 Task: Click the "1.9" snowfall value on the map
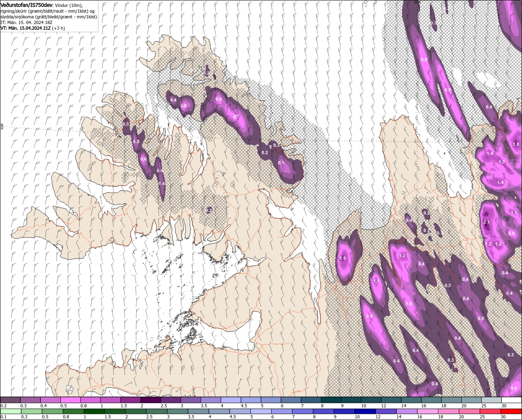(343, 258)
